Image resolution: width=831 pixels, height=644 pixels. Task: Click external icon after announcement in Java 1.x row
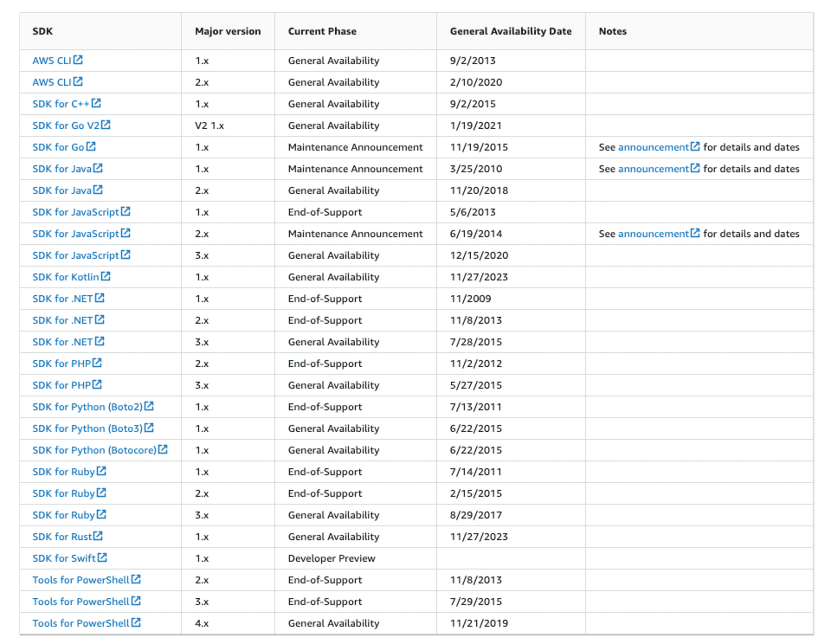695,168
